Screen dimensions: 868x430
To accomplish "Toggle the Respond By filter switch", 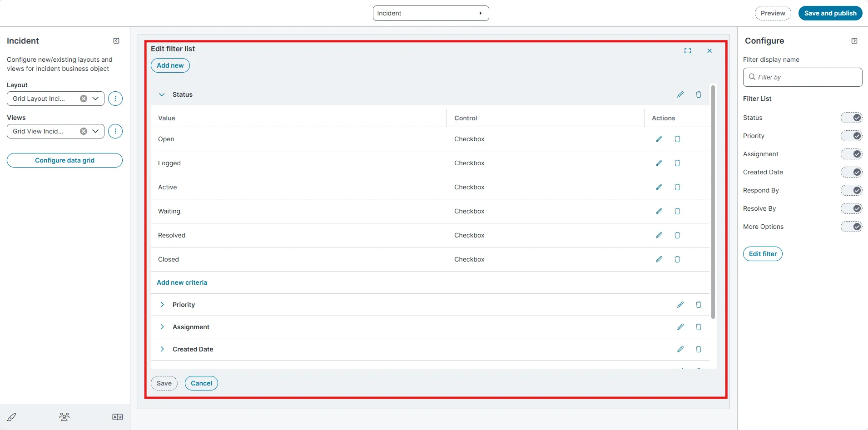I will pyautogui.click(x=851, y=190).
